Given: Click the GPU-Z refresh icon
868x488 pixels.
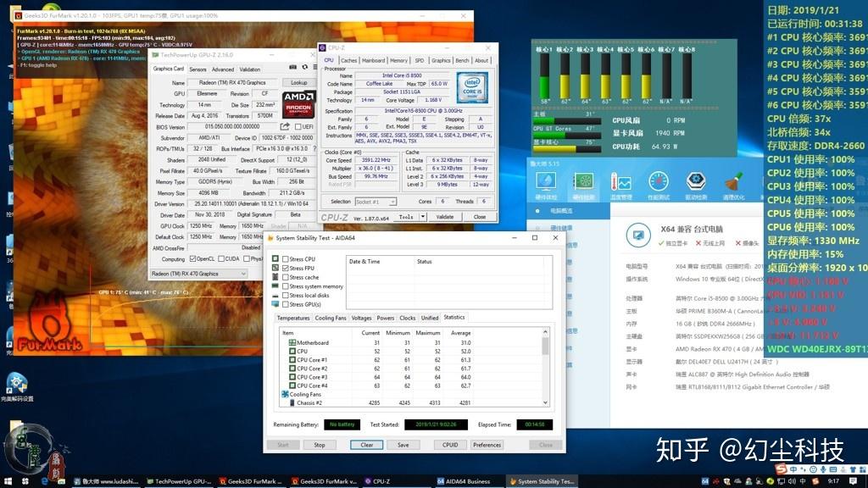Looking at the screenshot, I should [304, 68].
